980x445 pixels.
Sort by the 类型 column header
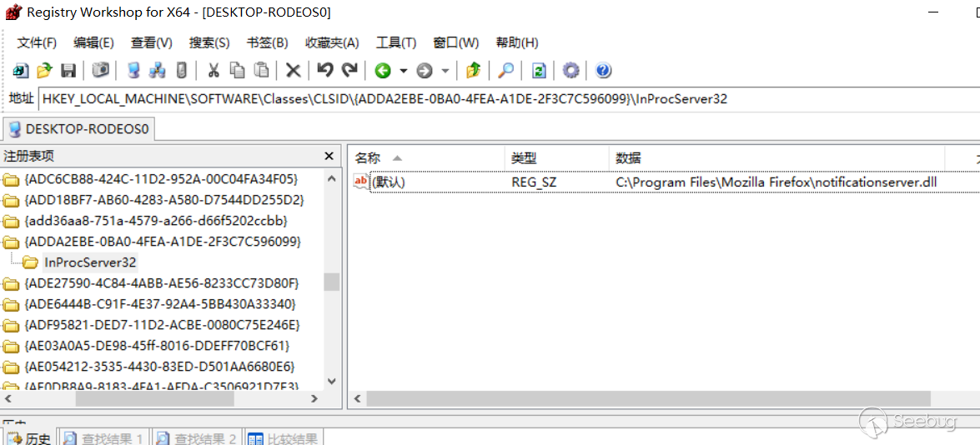pyautogui.click(x=556, y=157)
